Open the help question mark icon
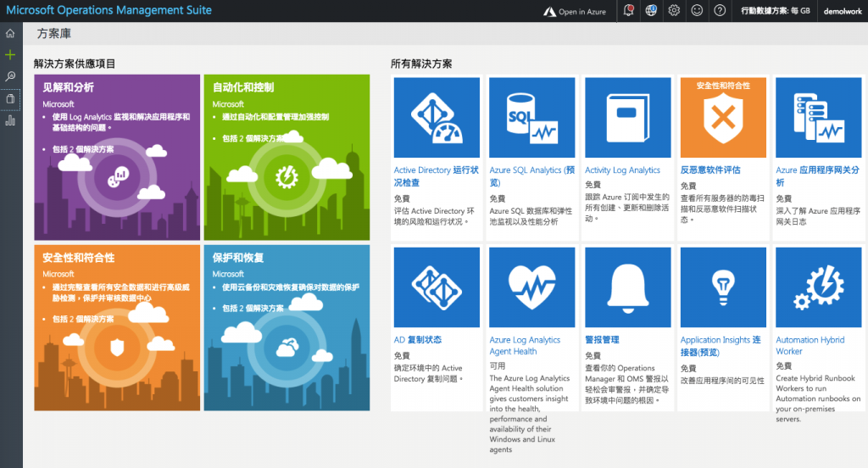 [x=720, y=10]
